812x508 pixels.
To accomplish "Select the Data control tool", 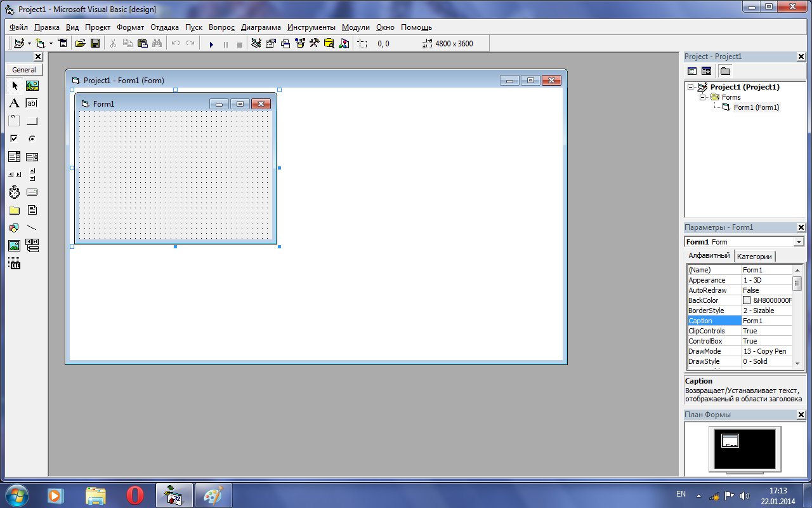I will point(32,245).
